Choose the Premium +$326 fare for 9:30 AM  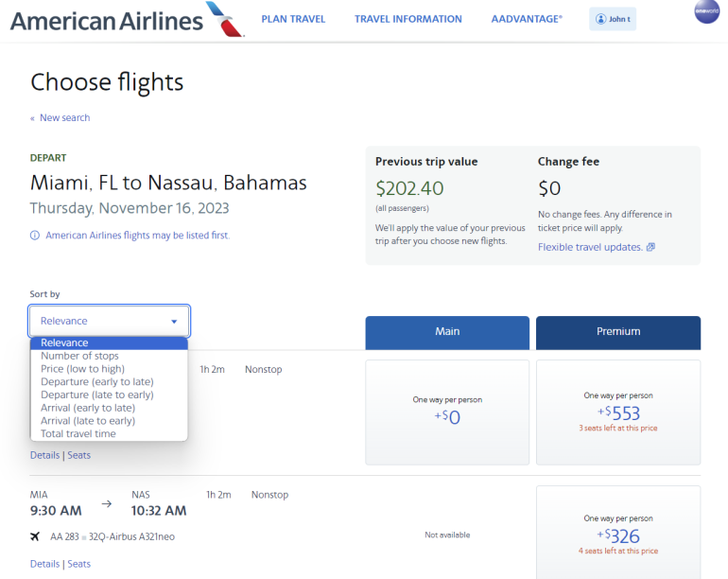[618, 535]
